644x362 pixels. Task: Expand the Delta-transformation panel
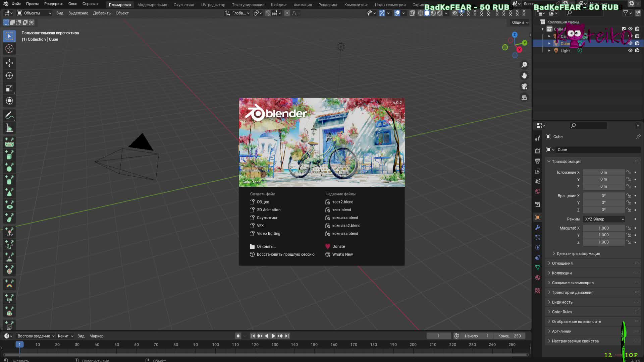pyautogui.click(x=578, y=254)
